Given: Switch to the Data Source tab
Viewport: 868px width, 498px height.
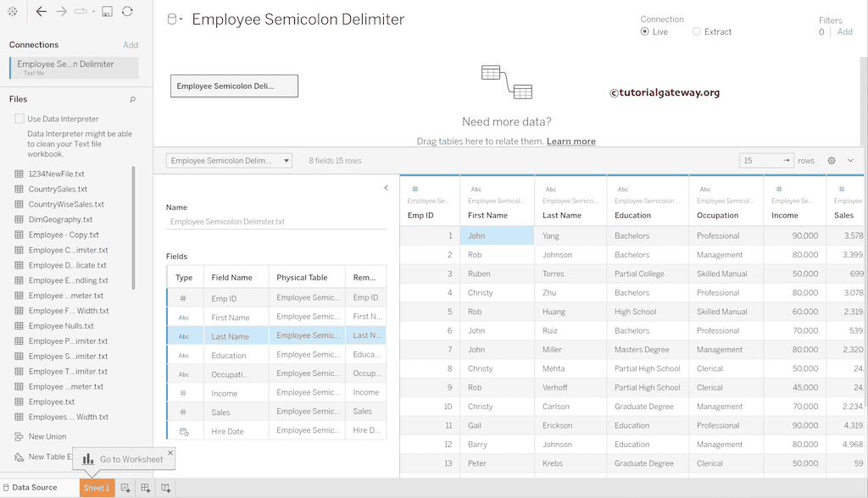Looking at the screenshot, I should point(34,487).
